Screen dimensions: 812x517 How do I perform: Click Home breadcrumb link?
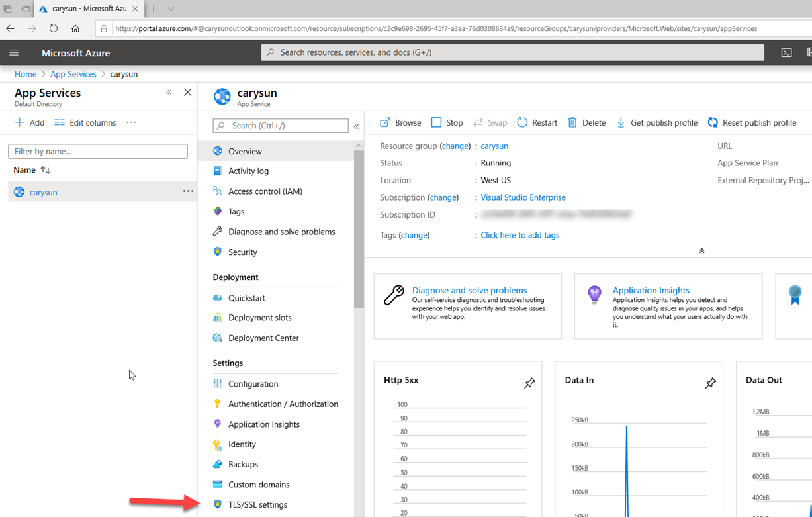click(x=26, y=74)
